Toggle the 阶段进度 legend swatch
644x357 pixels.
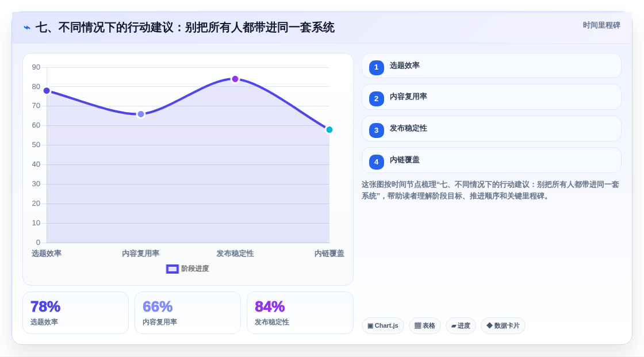(x=172, y=269)
